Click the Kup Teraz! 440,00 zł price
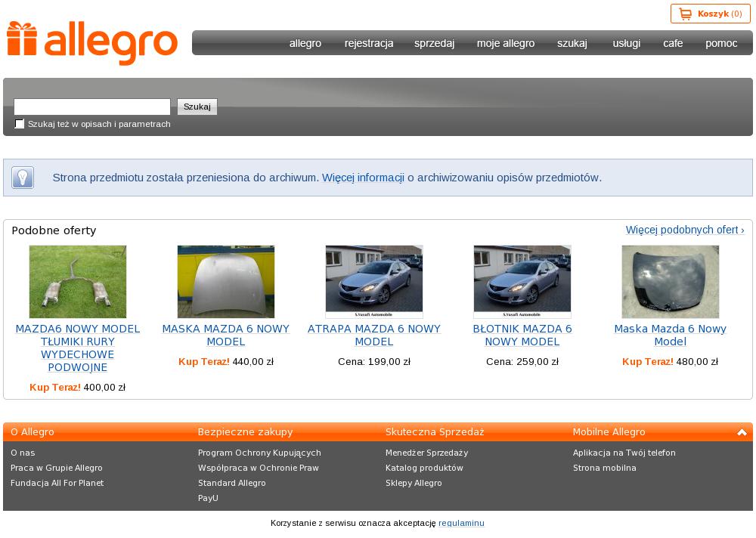 click(x=225, y=361)
